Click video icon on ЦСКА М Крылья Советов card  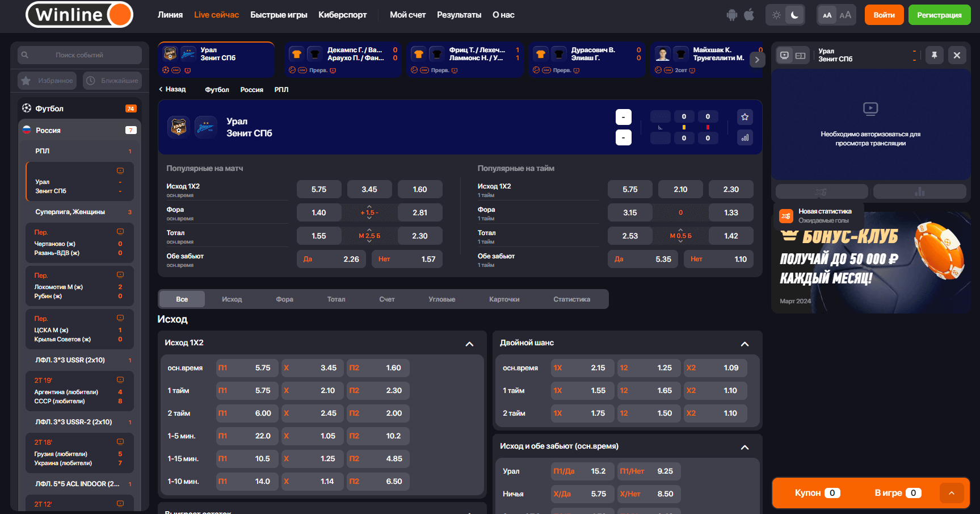pyautogui.click(x=120, y=318)
